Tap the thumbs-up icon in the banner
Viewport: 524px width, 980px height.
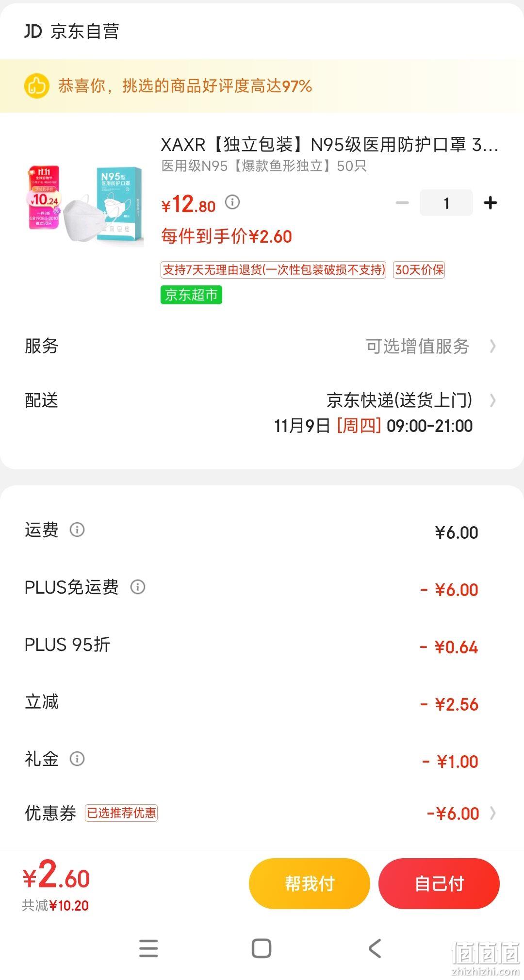click(x=37, y=86)
